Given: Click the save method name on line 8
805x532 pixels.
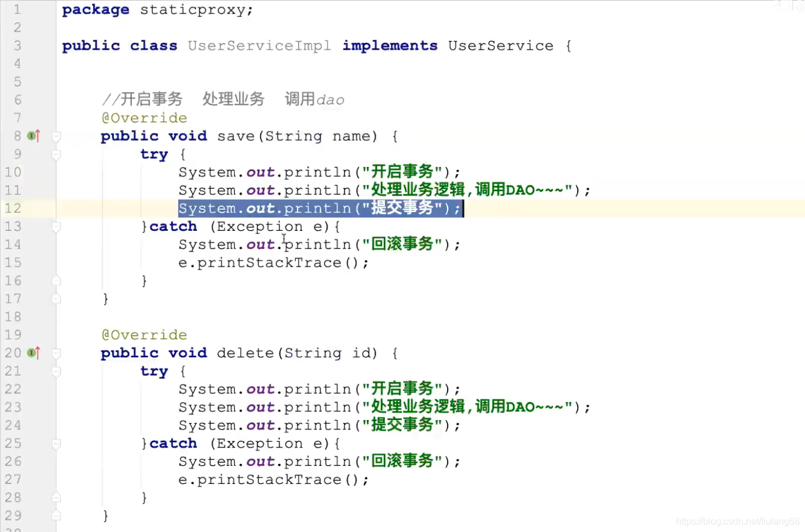Looking at the screenshot, I should click(x=236, y=136).
